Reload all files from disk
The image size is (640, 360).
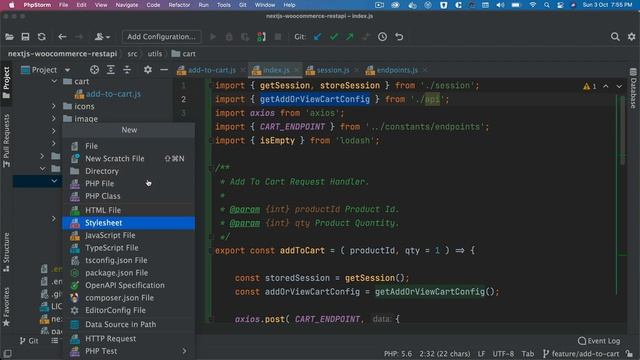[42, 37]
